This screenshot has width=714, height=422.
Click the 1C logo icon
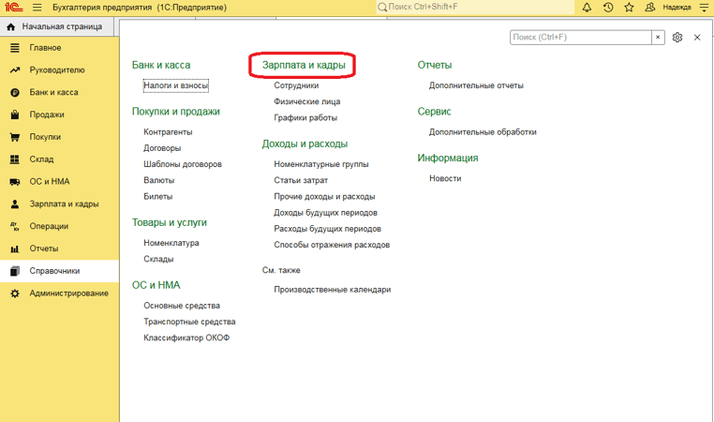(12, 7)
